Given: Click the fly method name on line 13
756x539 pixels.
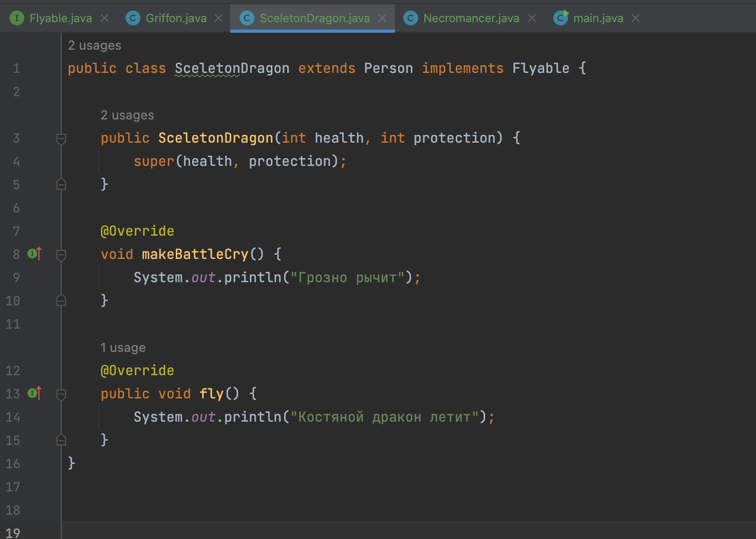Looking at the screenshot, I should [x=212, y=393].
